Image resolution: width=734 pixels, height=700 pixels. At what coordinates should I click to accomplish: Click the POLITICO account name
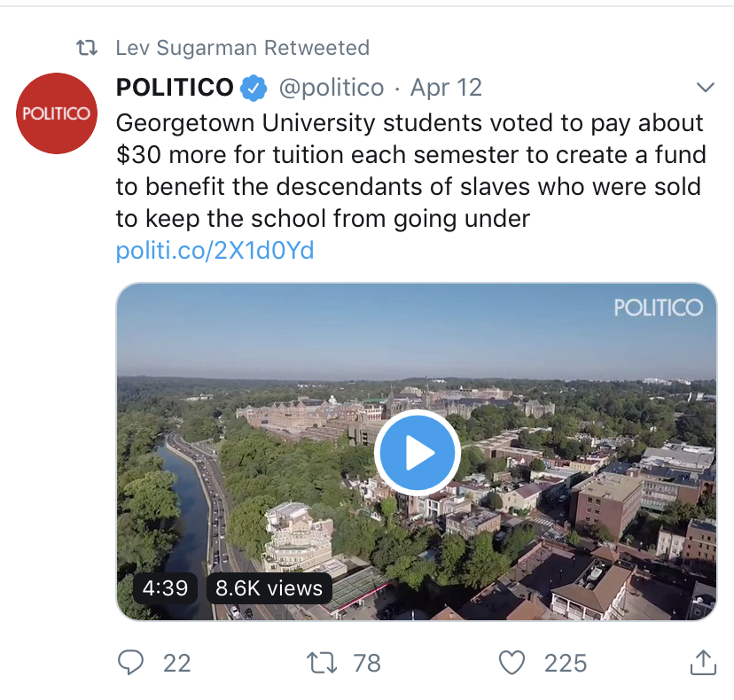tap(175, 87)
